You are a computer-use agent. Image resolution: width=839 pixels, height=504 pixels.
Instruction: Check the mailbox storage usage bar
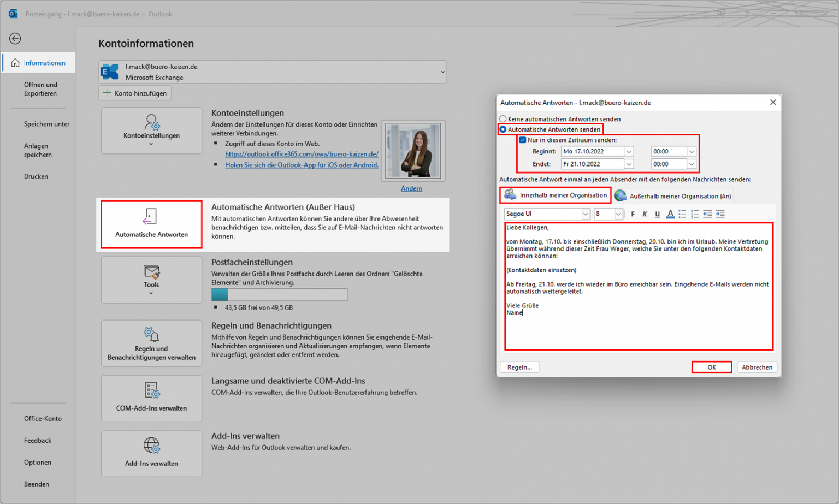(279, 294)
